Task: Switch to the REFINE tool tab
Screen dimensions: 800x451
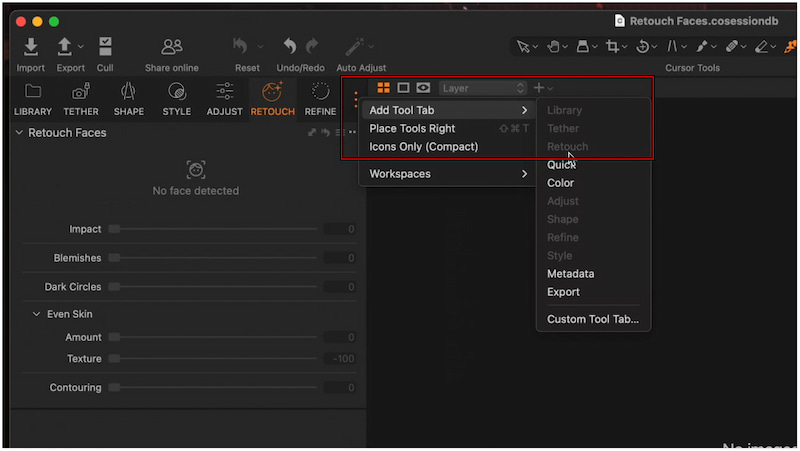Action: click(320, 99)
